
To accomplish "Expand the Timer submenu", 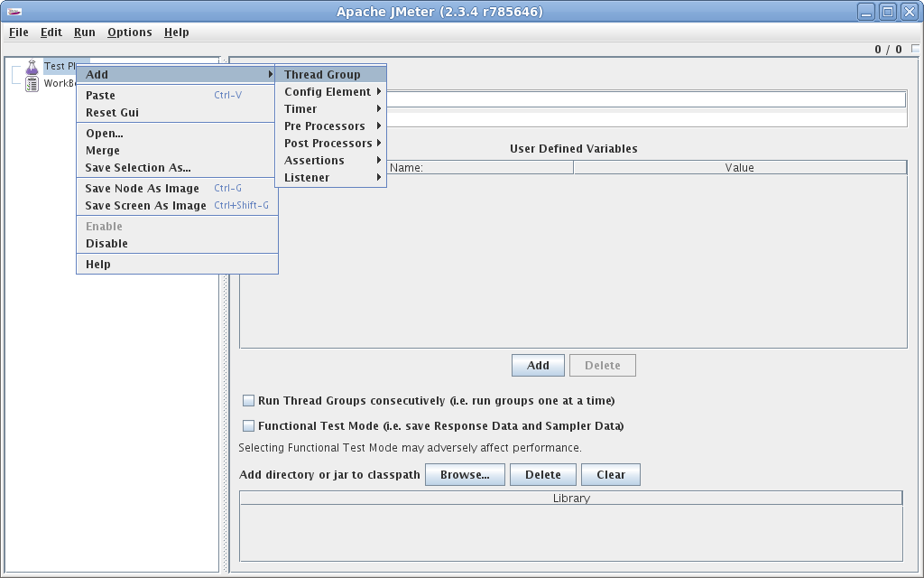I will 330,109.
